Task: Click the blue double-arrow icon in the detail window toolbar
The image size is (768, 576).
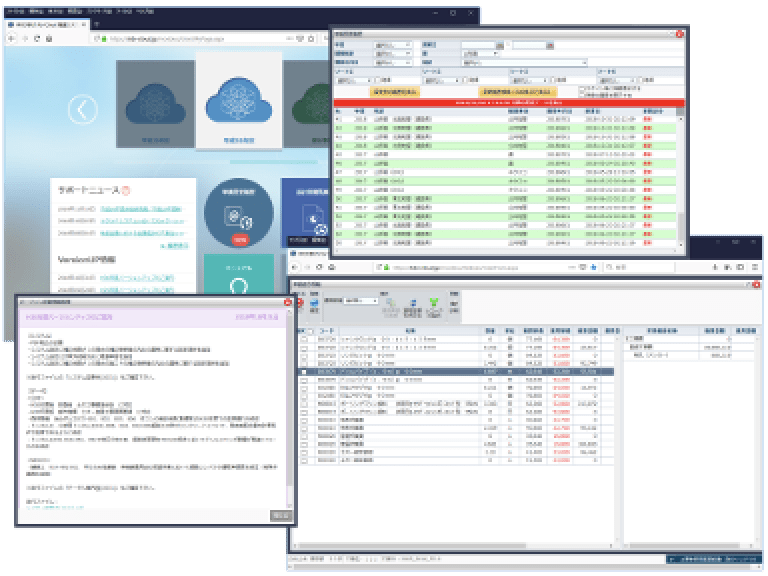Action: tap(413, 303)
